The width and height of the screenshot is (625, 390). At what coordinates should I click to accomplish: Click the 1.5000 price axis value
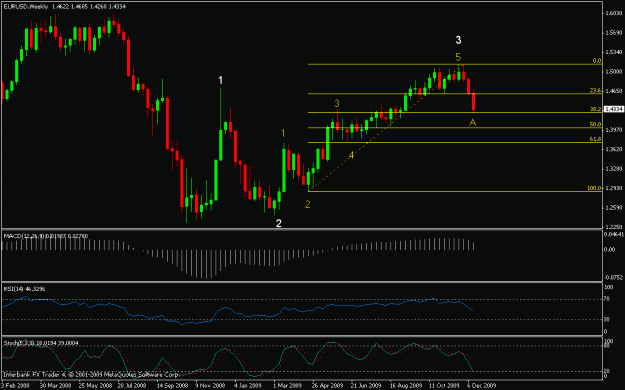coord(614,72)
